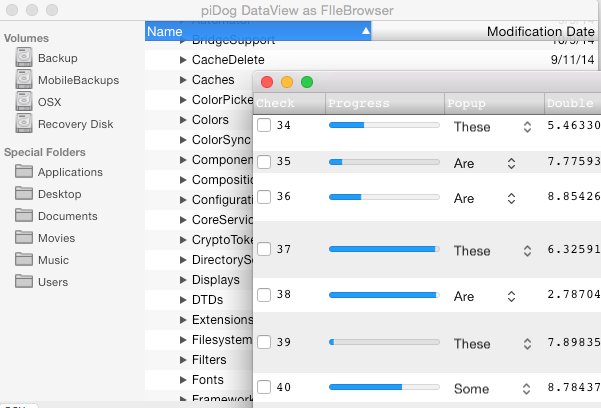This screenshot has width=601, height=408.
Task: Click the Double column header
Action: pos(573,103)
